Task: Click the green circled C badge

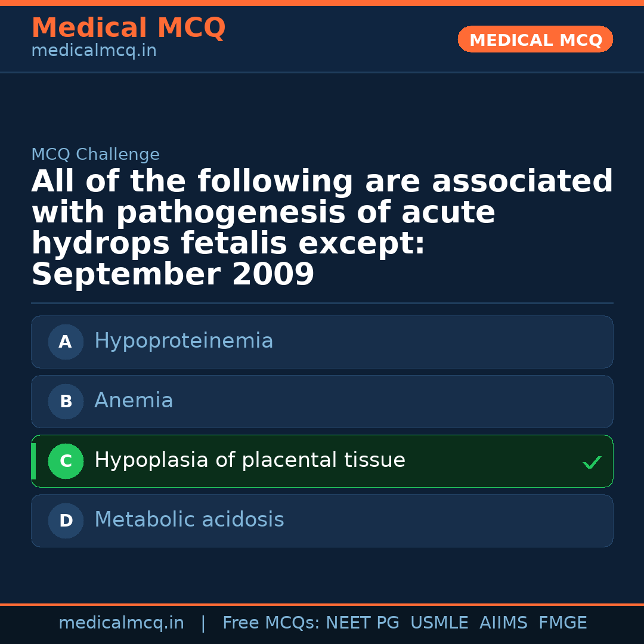Action: tap(66, 462)
